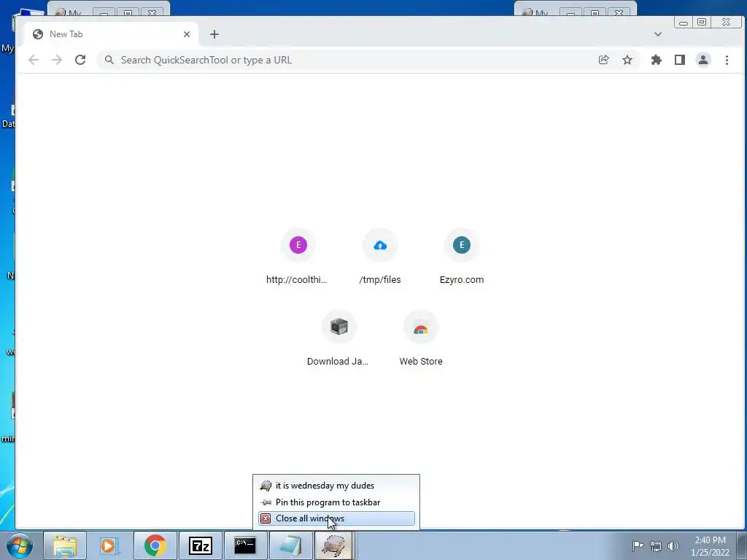This screenshot has height=560, width=747.
Task: Open 7-Zip from the taskbar
Action: tap(200, 546)
